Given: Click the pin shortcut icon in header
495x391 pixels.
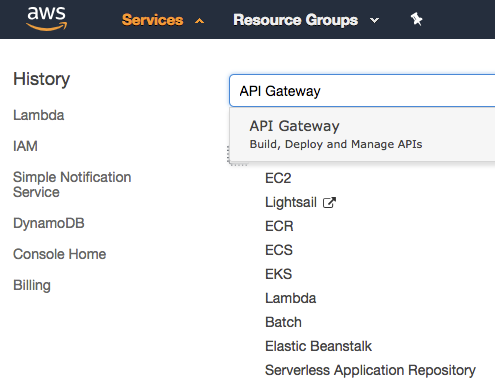Looking at the screenshot, I should click(x=416, y=19).
